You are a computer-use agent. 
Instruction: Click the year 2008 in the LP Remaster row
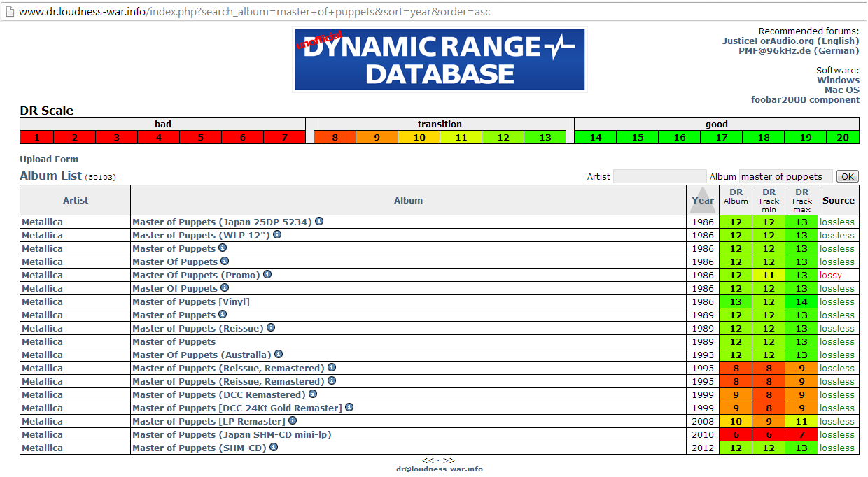coord(703,421)
